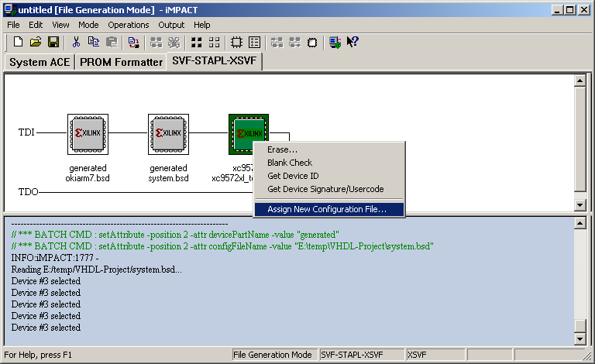Click the TDO label in the chain
Screen dimensions: 595x364
click(x=28, y=192)
